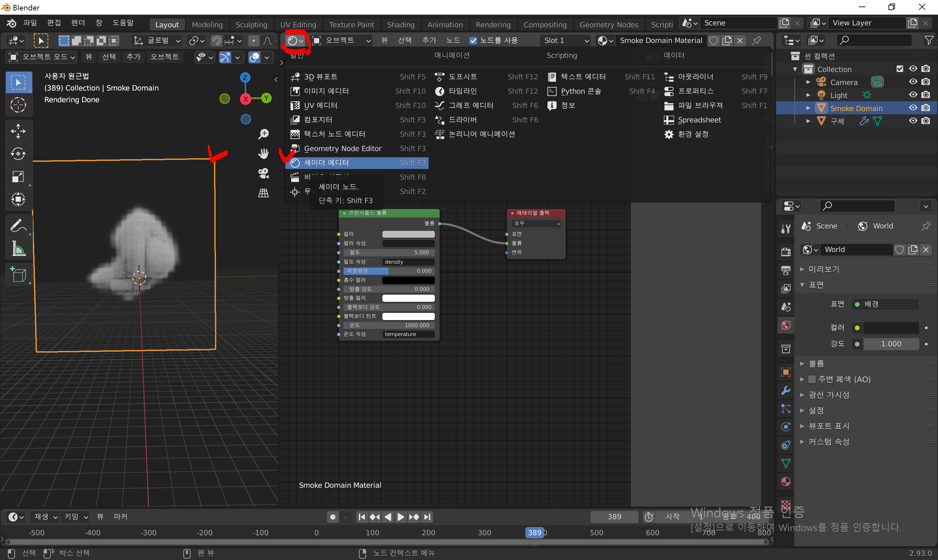Image resolution: width=938 pixels, height=560 pixels.
Task: Hide Light in viewport via eye icon
Action: (913, 95)
